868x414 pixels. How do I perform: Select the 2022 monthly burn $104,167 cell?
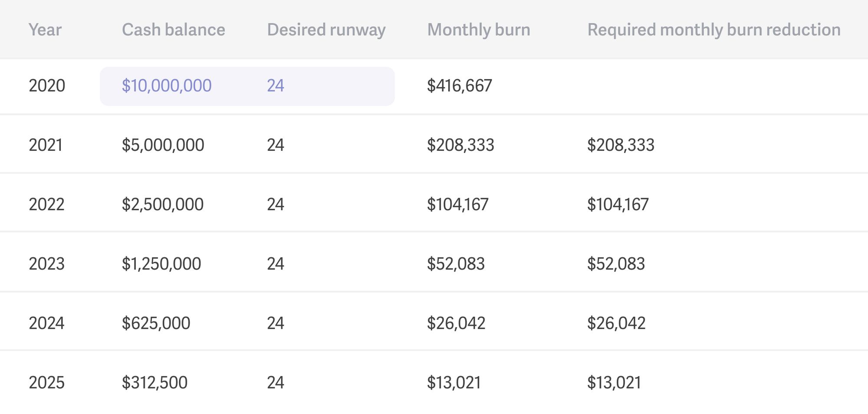click(457, 204)
